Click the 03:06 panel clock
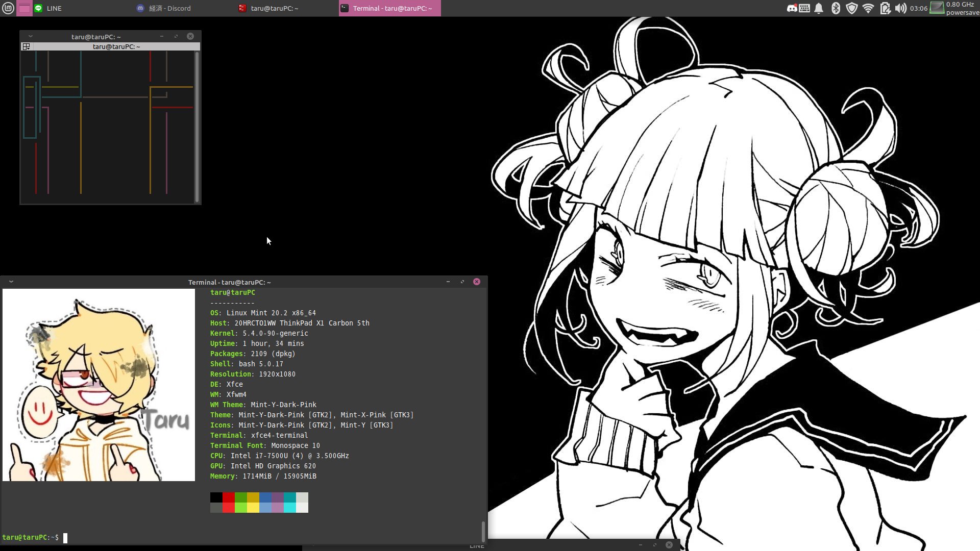The width and height of the screenshot is (980, 551). (918, 8)
